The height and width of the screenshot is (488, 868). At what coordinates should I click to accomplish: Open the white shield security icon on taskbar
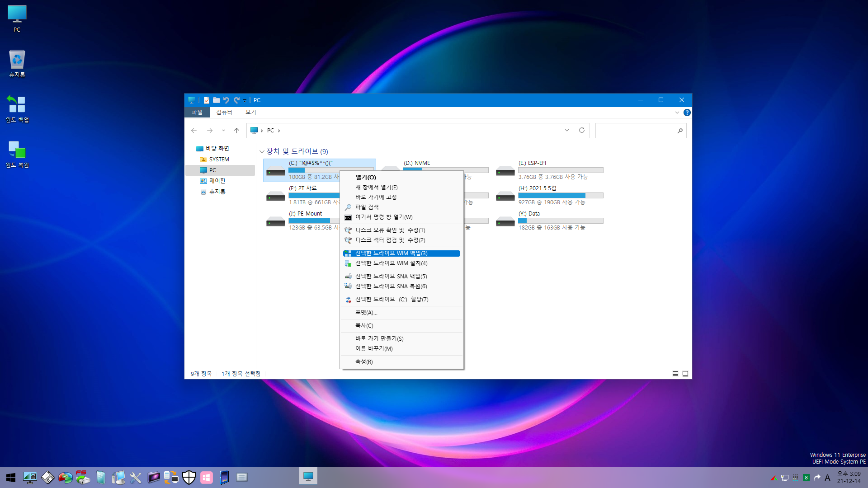tap(189, 478)
